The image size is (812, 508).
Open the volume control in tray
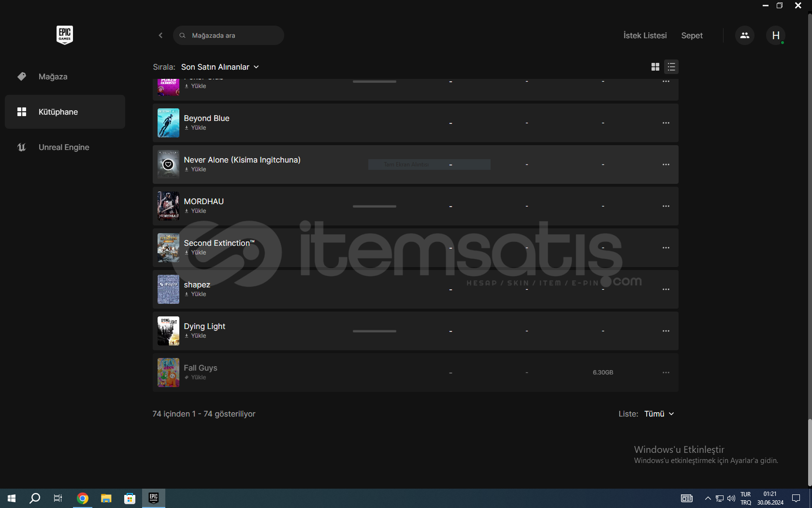(731, 498)
